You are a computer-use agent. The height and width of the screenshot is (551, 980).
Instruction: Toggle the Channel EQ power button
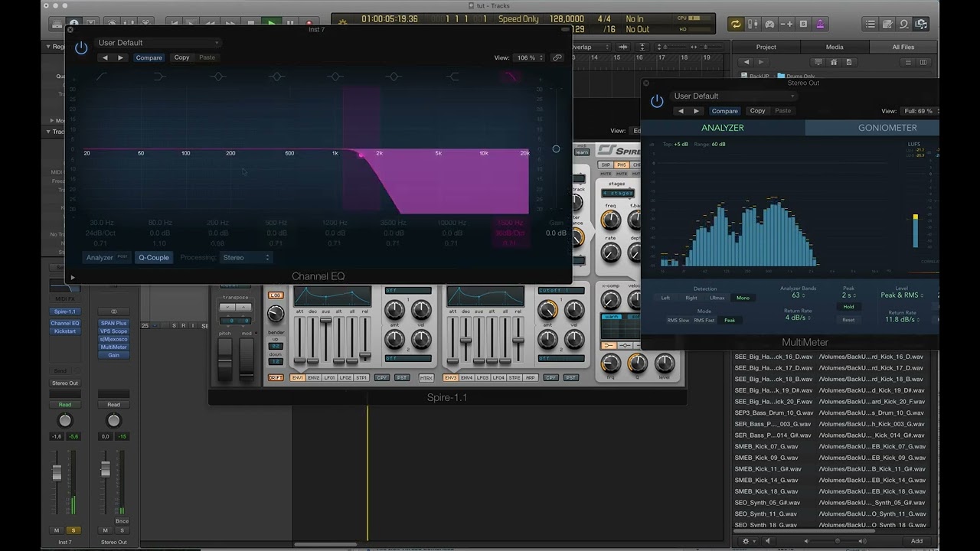pos(81,48)
